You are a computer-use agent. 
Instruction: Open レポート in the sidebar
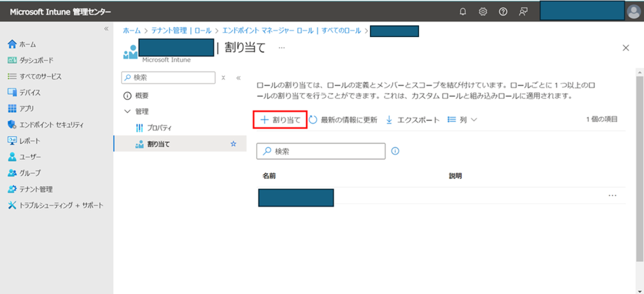coord(24,141)
